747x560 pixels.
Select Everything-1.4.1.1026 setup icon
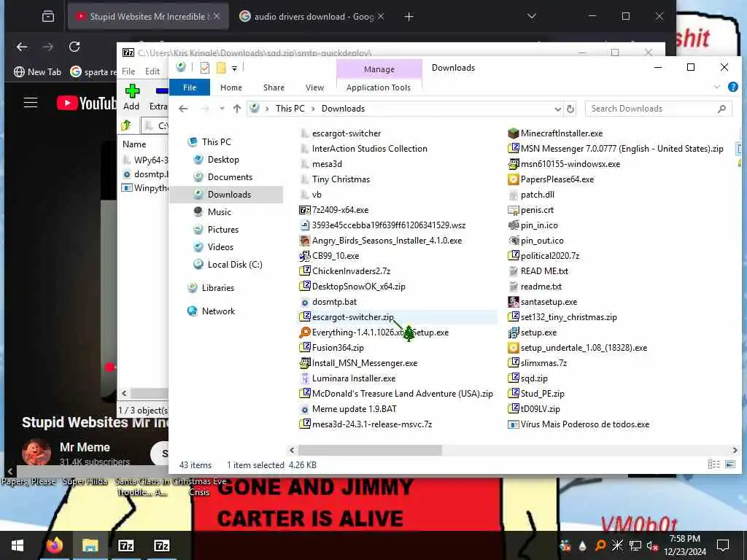(304, 332)
